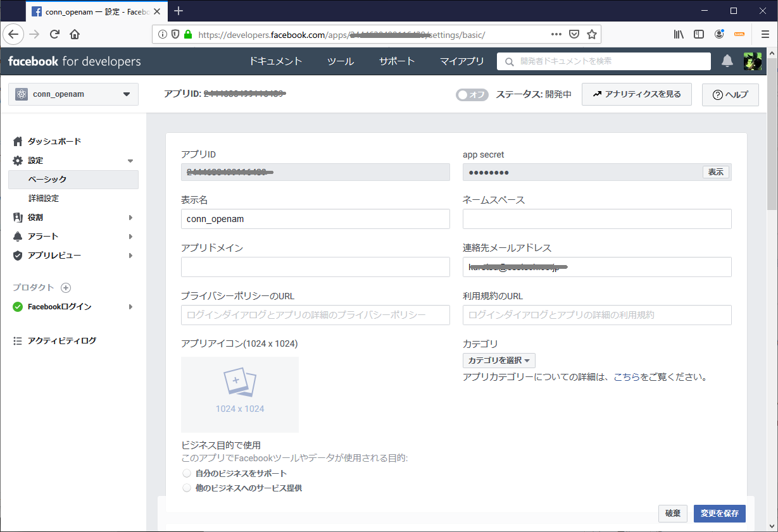Click the app icon upload area (1024 x 1024)

239,394
